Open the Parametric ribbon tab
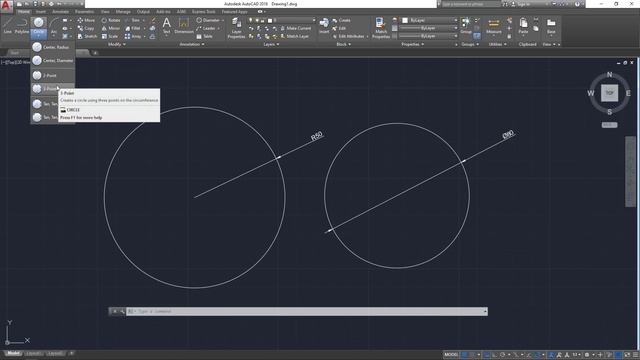The image size is (640, 360). pyautogui.click(x=84, y=11)
